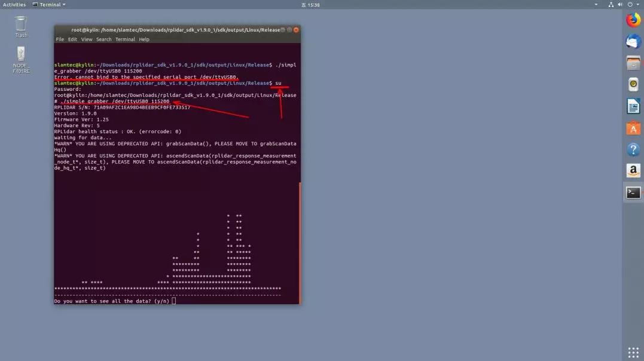
Task: Click the 'Firmware Ver: 1.25' line
Action: pos(81,120)
